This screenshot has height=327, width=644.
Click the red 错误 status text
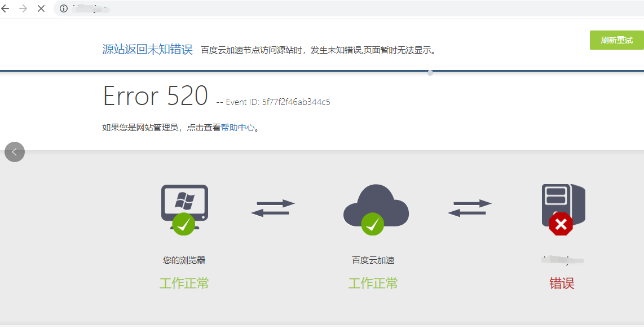562,284
